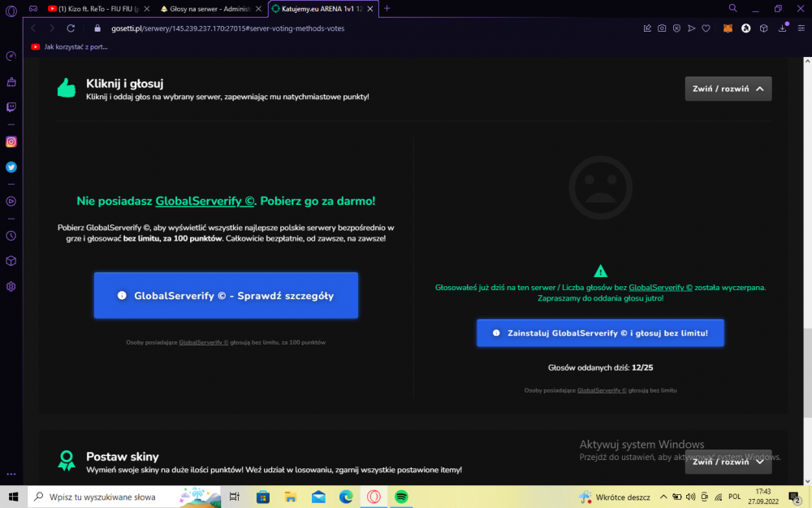The width and height of the screenshot is (812, 508).
Task: Click the site security padlock icon
Action: pos(97,28)
